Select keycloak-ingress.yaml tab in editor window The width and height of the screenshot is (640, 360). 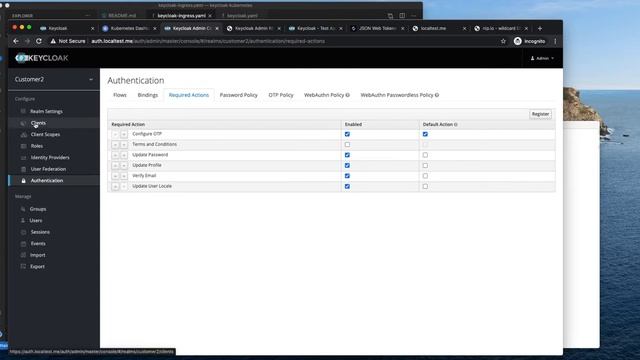[x=181, y=16]
